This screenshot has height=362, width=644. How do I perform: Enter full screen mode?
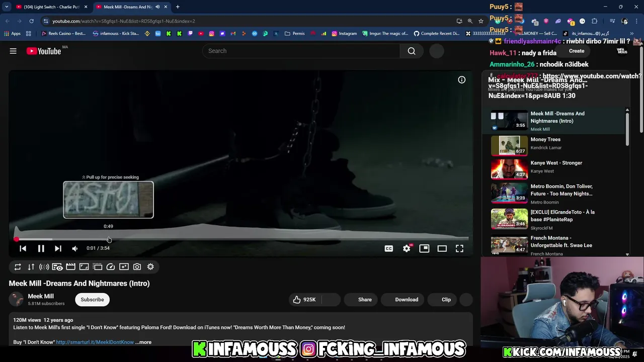pos(459,248)
